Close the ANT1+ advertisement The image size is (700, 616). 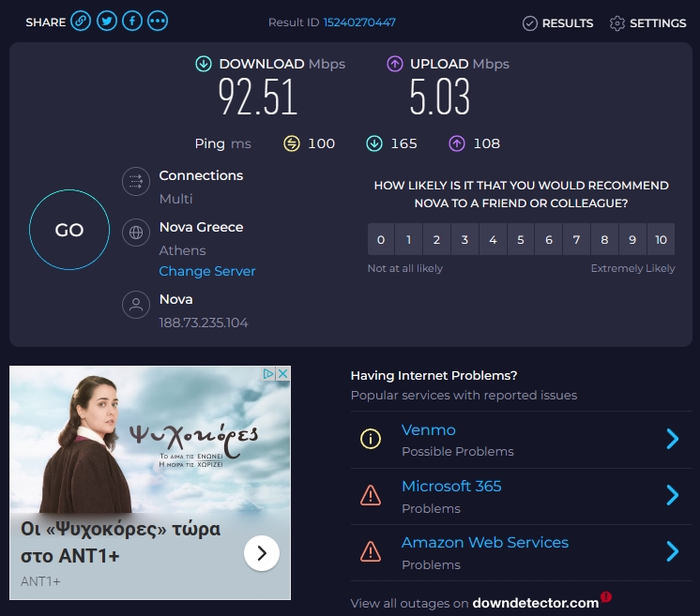283,374
